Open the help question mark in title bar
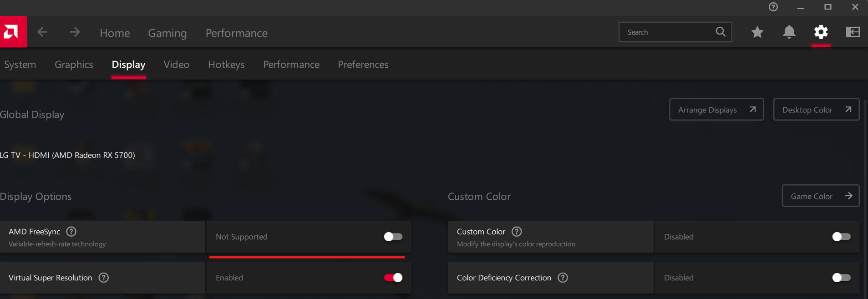The height and width of the screenshot is (299, 868). (773, 7)
